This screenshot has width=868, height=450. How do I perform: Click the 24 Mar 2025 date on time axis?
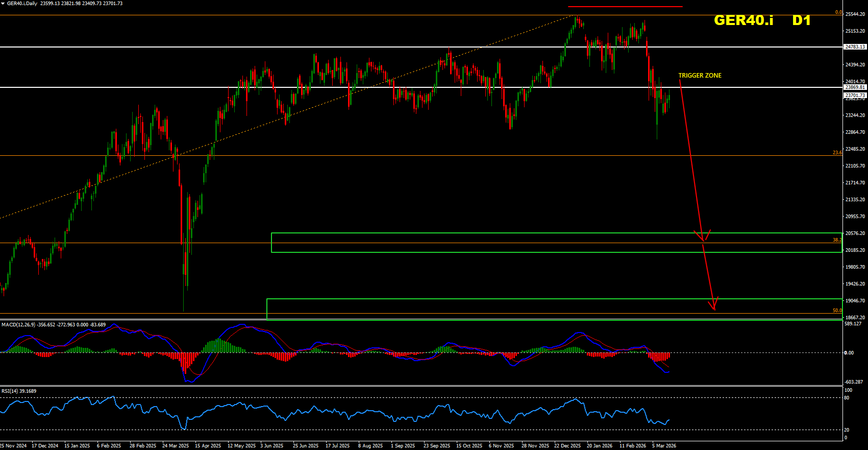[x=175, y=446]
